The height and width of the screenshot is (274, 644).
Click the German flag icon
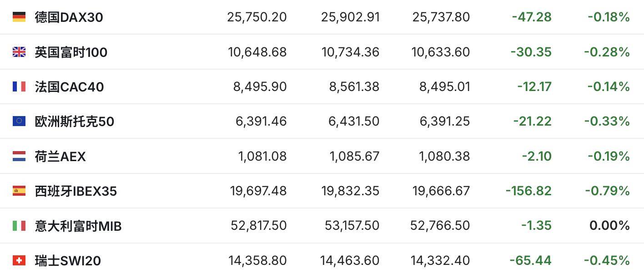(x=19, y=17)
